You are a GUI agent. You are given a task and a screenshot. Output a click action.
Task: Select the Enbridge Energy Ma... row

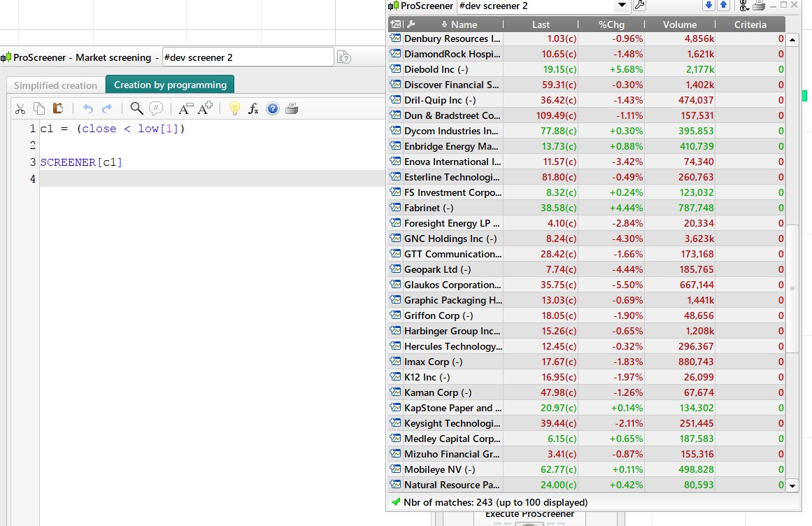click(x=587, y=146)
